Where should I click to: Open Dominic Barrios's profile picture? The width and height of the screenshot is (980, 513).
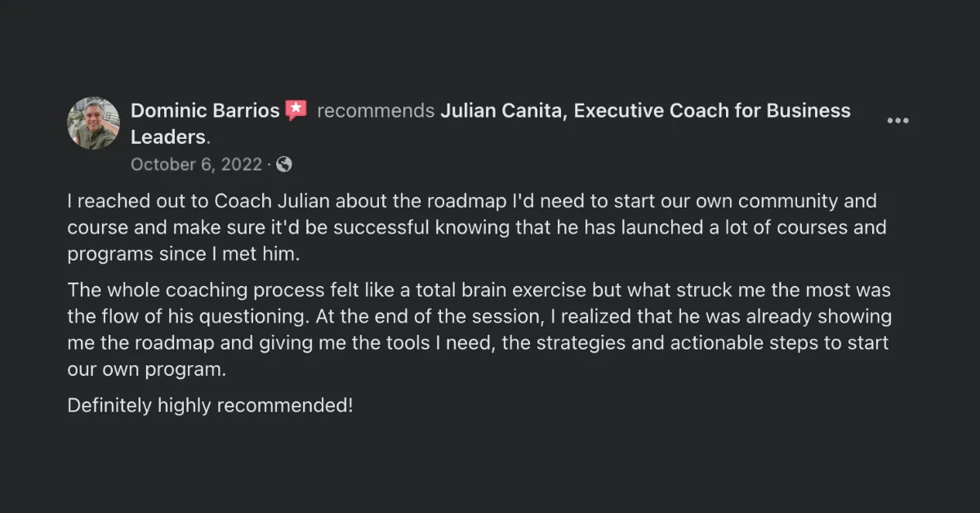[93, 123]
